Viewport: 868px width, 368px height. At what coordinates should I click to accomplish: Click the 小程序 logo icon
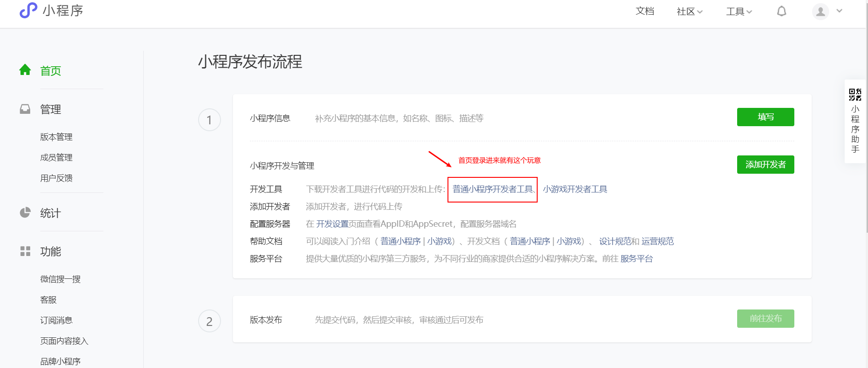click(28, 10)
